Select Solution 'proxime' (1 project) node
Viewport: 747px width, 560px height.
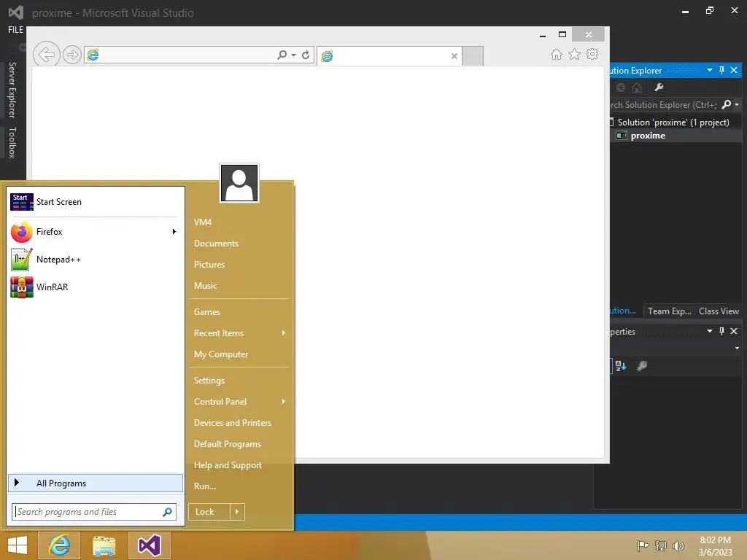click(673, 122)
